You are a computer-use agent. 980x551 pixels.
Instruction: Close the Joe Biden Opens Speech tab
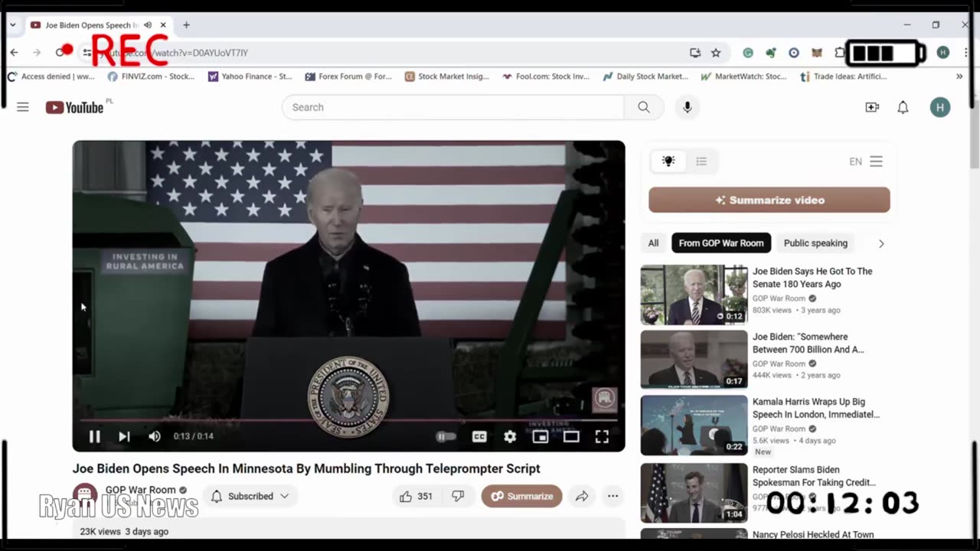point(162,24)
